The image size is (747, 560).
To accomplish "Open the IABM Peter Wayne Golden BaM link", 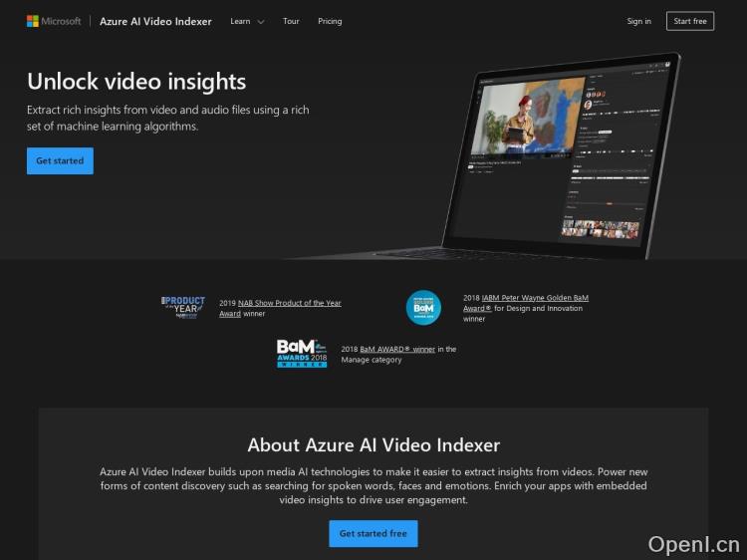I will (x=538, y=297).
